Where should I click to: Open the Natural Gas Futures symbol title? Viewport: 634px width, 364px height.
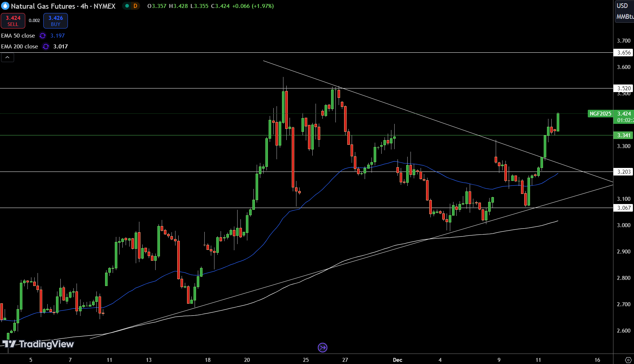[x=63, y=6]
